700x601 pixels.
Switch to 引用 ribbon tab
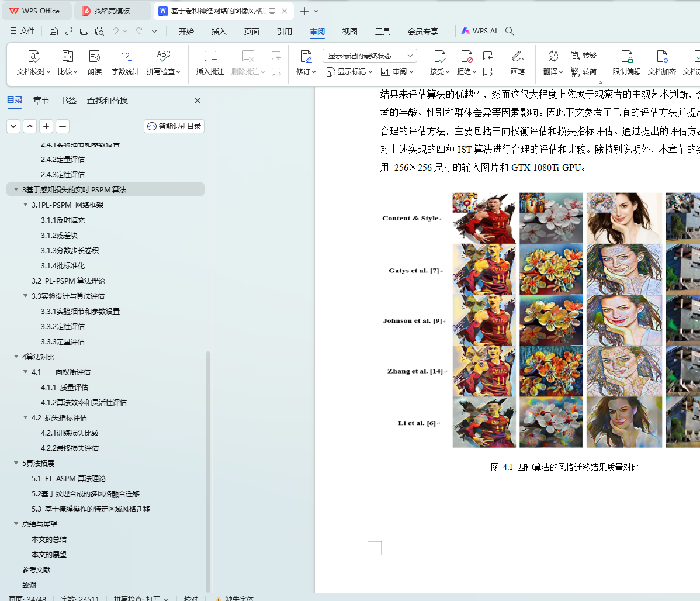(285, 32)
